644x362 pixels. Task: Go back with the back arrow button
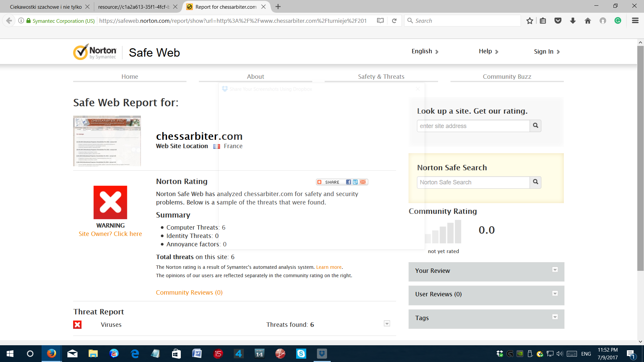pyautogui.click(x=9, y=21)
